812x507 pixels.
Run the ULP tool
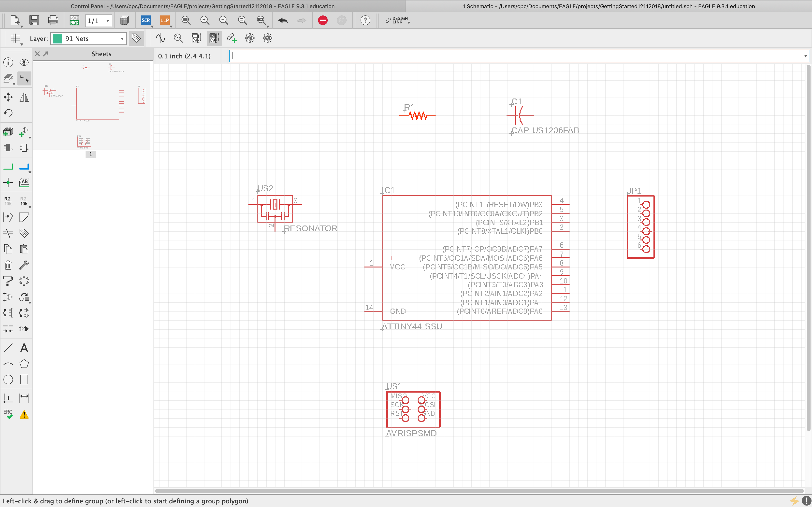pyautogui.click(x=165, y=20)
